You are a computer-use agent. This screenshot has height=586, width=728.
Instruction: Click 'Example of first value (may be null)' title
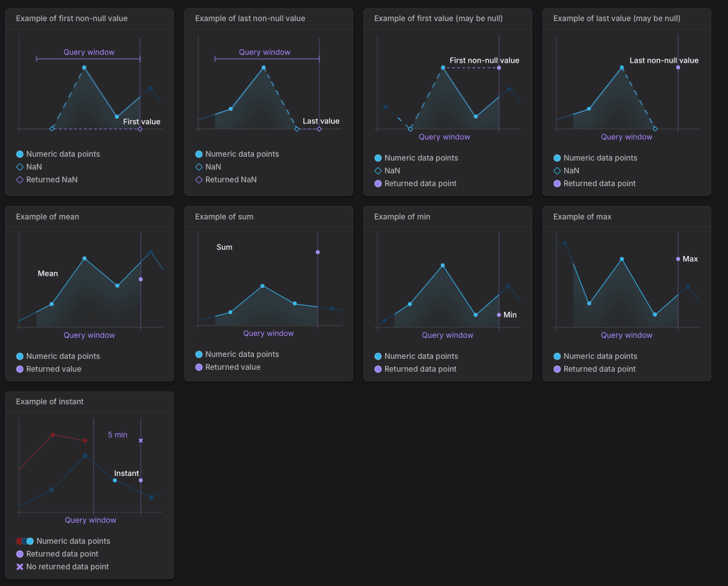coord(438,19)
